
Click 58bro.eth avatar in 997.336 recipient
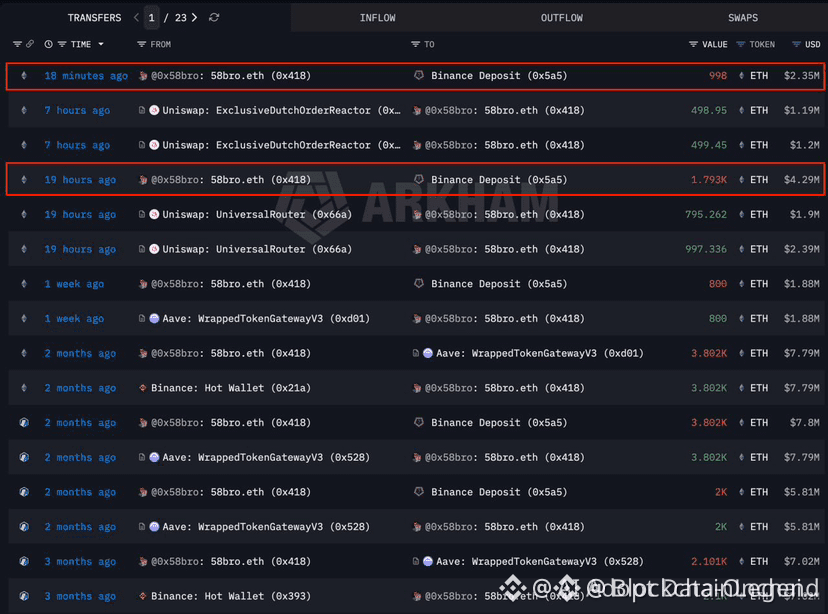pos(417,249)
